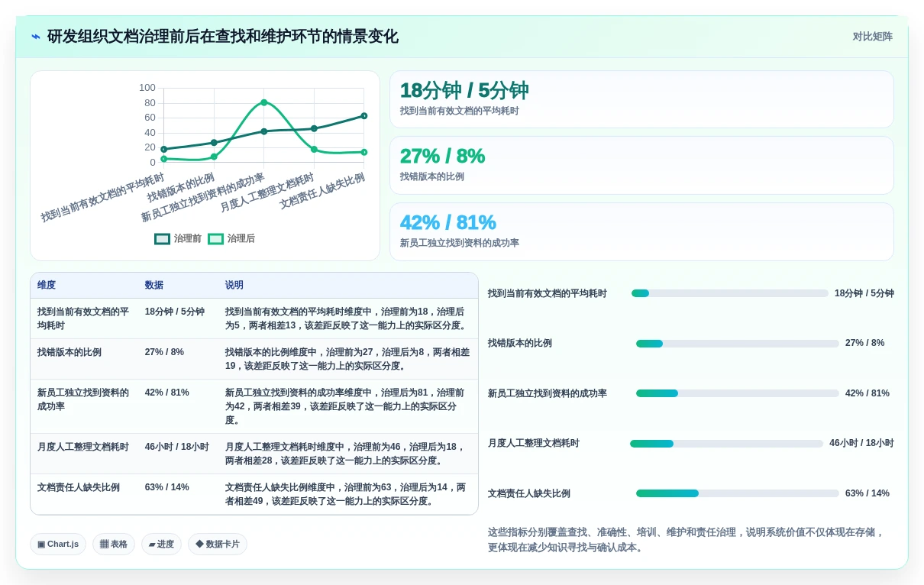The image size is (924, 585).
Task: Click the progress bar for 新员工独立找到资料的成功率
Action: tap(738, 393)
